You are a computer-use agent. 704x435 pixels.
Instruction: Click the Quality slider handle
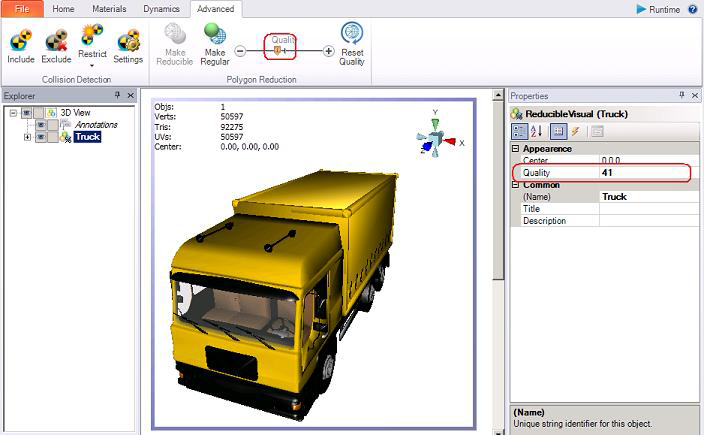277,50
